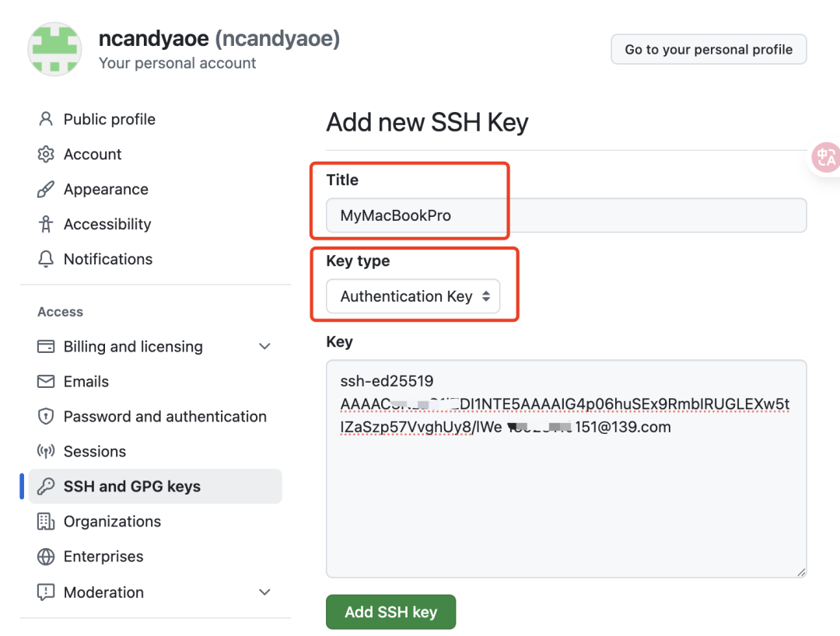Screen dimensions: 840x636
Task: Expand the Moderation section chevron
Action: click(x=264, y=592)
